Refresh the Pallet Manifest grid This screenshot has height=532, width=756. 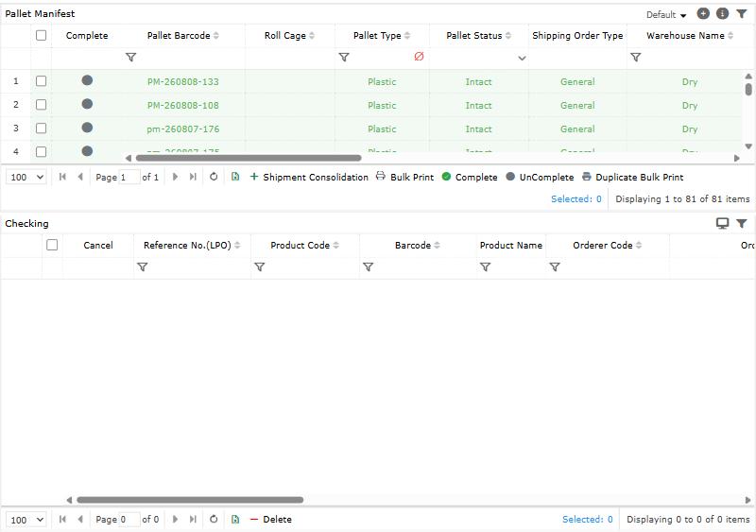[214, 177]
